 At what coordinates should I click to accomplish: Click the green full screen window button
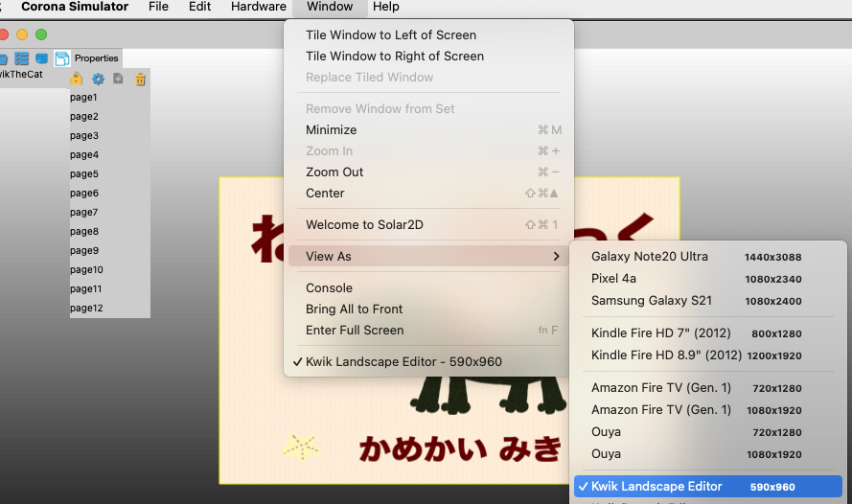41,34
